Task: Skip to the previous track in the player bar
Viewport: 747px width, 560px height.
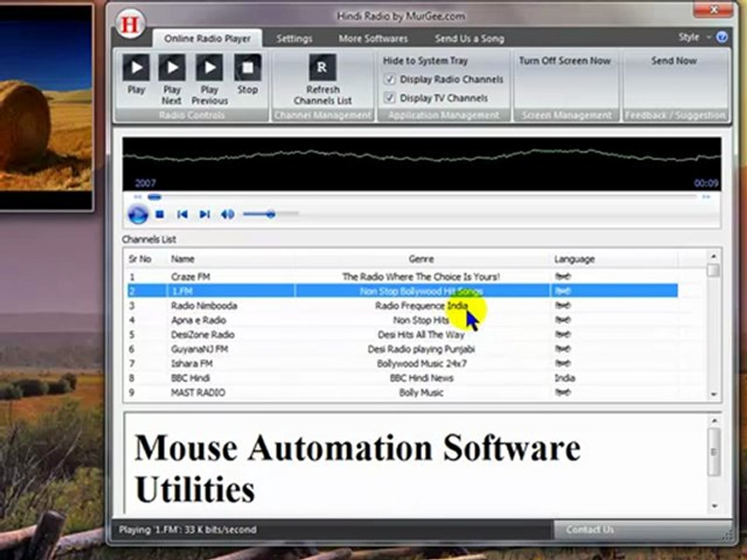Action: click(x=182, y=214)
